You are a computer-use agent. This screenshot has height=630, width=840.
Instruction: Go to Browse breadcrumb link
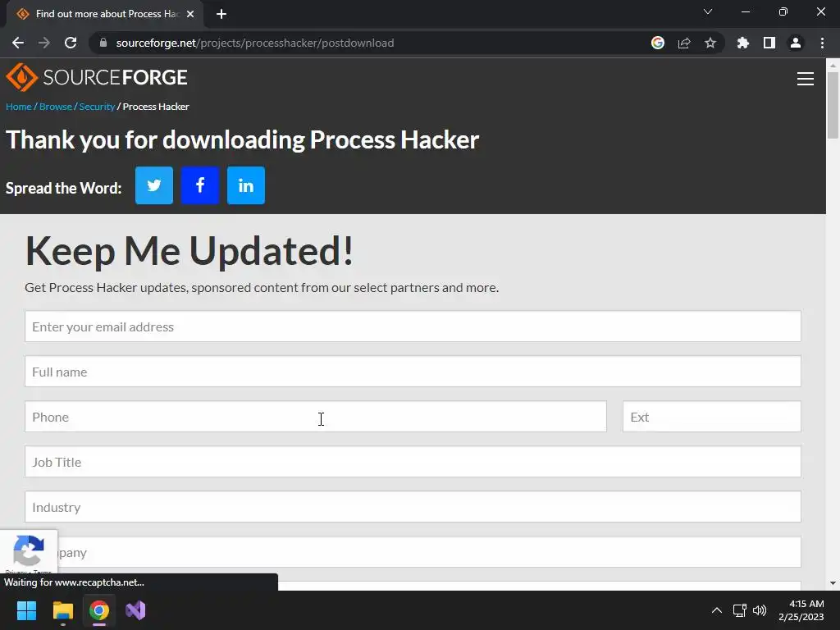(x=55, y=107)
